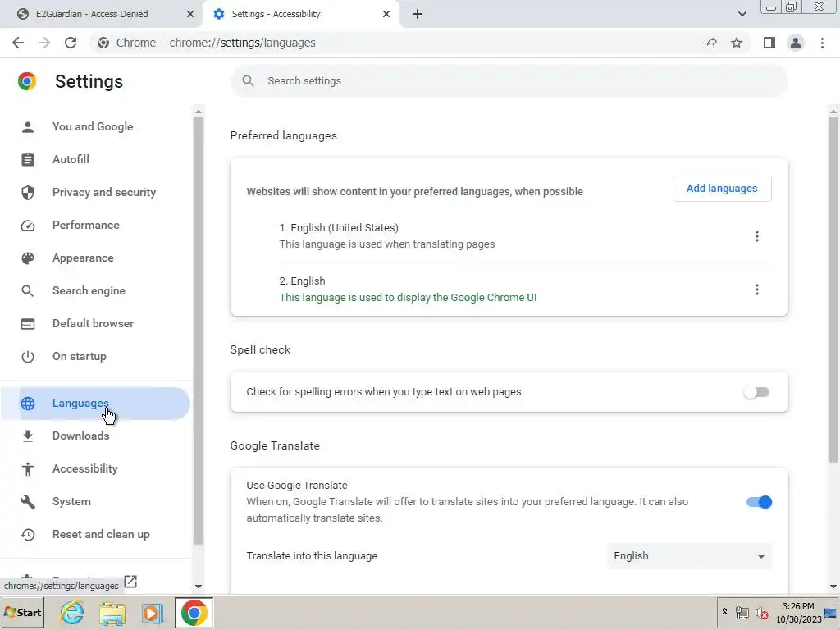Open the tab search chevron
This screenshot has width=840, height=630.
tap(742, 15)
